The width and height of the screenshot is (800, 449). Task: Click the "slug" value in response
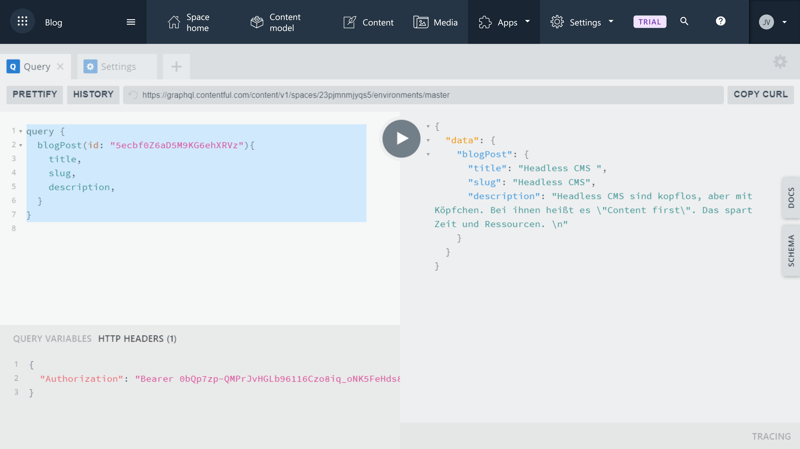tap(551, 182)
